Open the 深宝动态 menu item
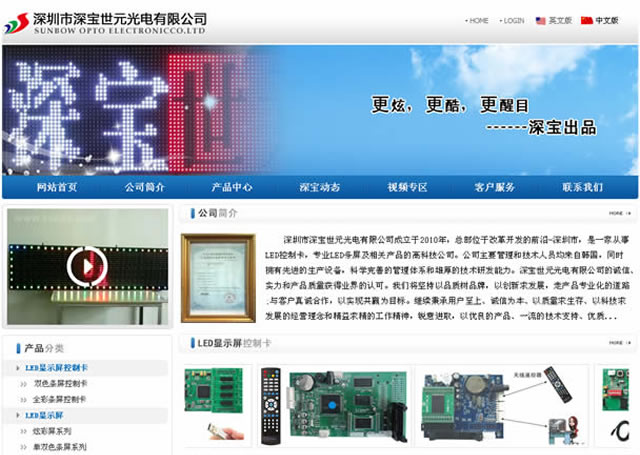Viewport: 640px width, 455px height. click(x=320, y=187)
